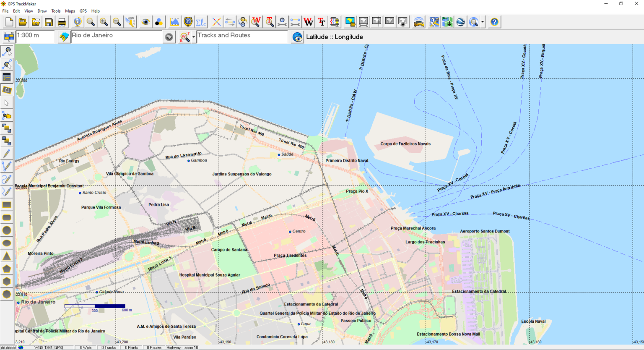The height and width of the screenshot is (350, 644).
Task: Click the red W waypoint search icon
Action: (x=256, y=22)
